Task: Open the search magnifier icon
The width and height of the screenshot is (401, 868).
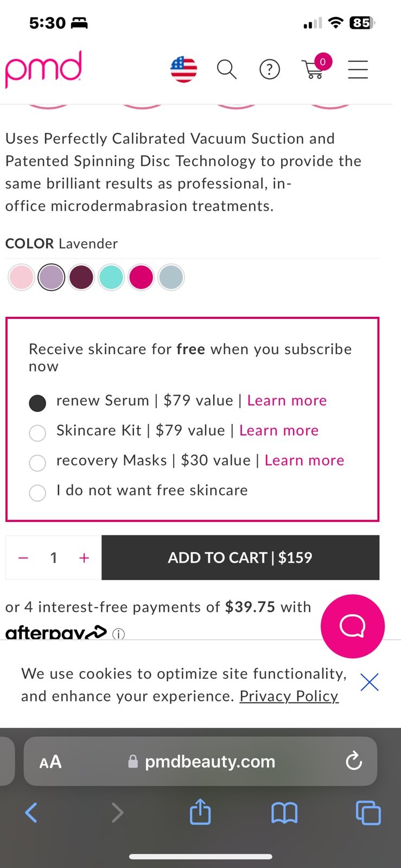Action: pos(226,69)
